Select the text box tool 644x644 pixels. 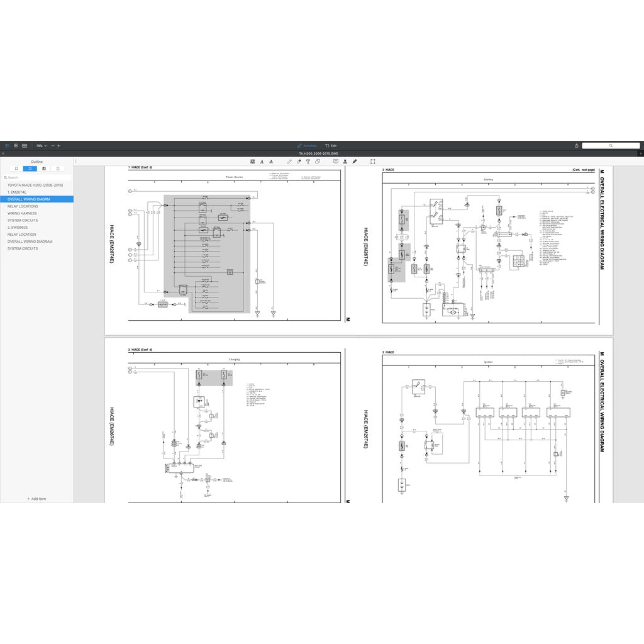coord(308,162)
